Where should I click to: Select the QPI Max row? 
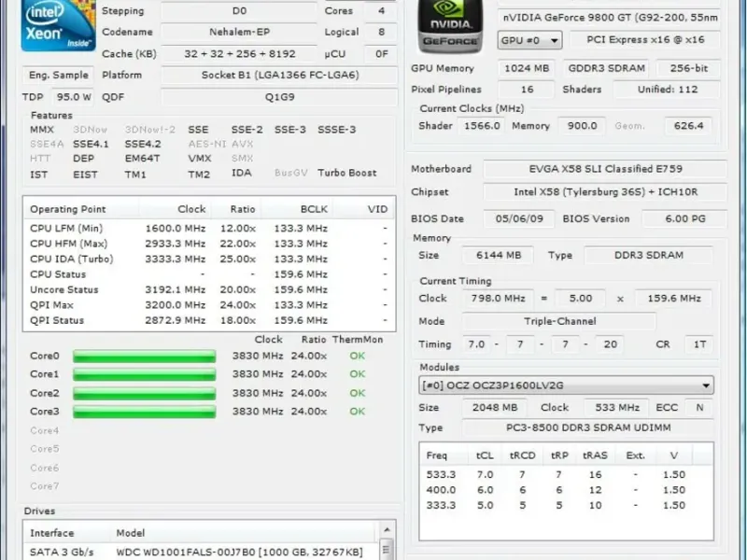pos(209,305)
